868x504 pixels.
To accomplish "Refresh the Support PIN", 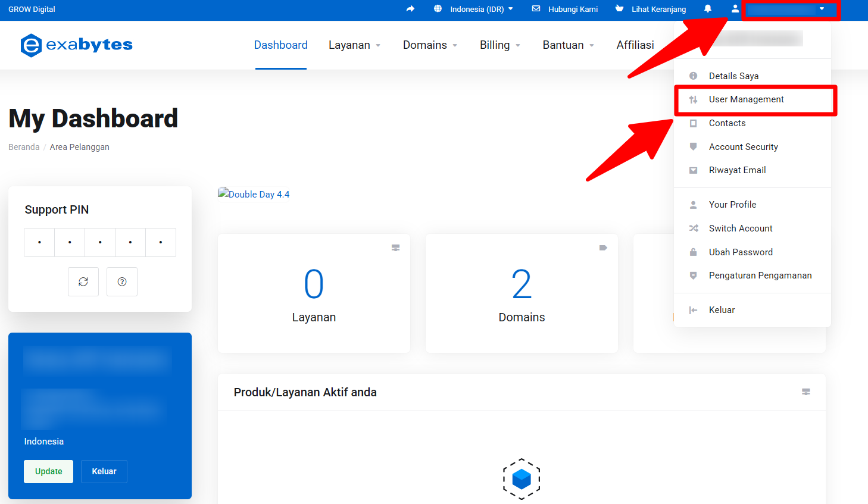I will (83, 281).
